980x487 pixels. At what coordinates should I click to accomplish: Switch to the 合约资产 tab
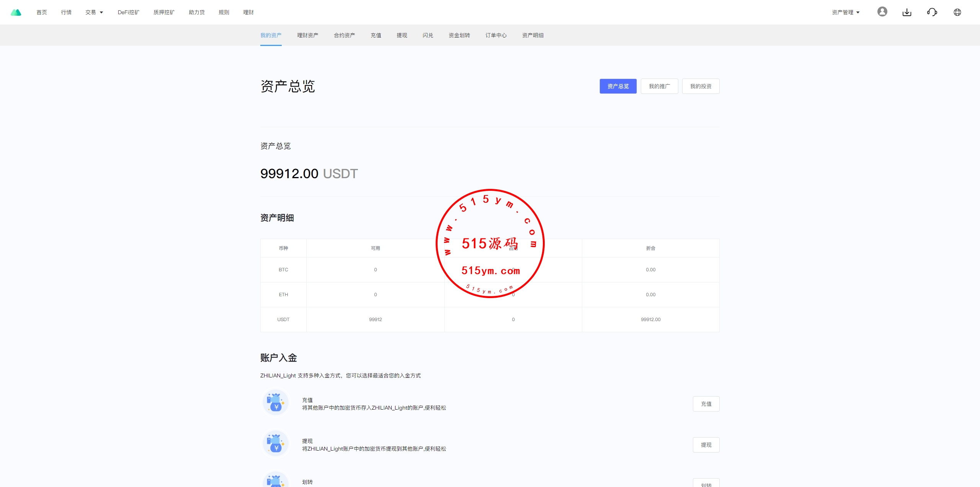coord(344,35)
